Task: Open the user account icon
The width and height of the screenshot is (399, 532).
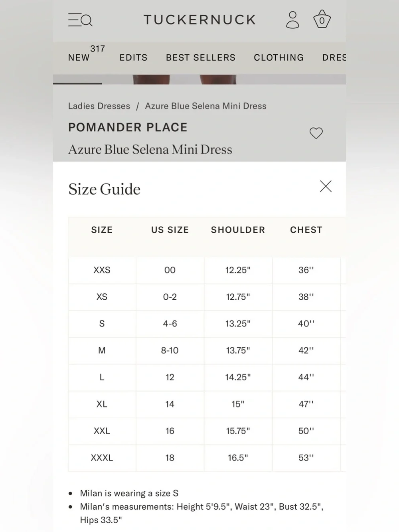Action: tap(292, 20)
